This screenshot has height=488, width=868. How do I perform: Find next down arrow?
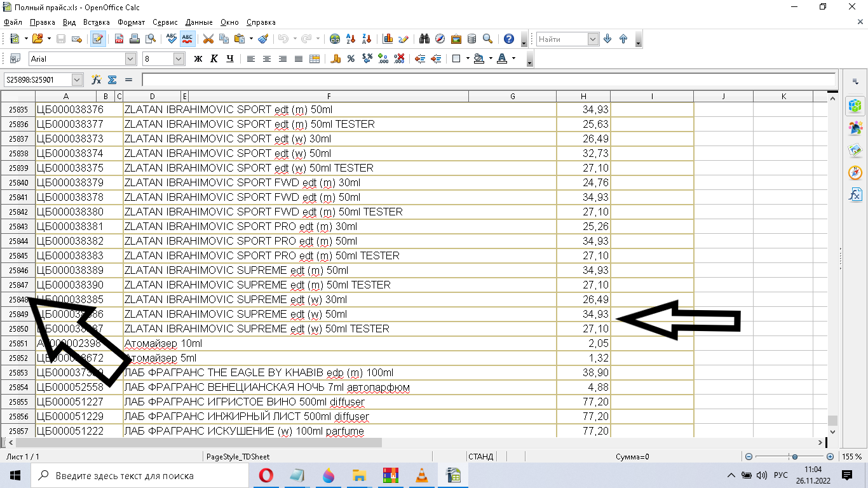(x=607, y=39)
